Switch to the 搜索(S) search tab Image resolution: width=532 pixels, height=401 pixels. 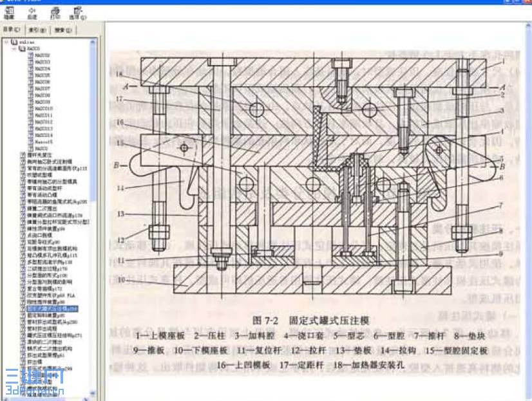(x=63, y=30)
